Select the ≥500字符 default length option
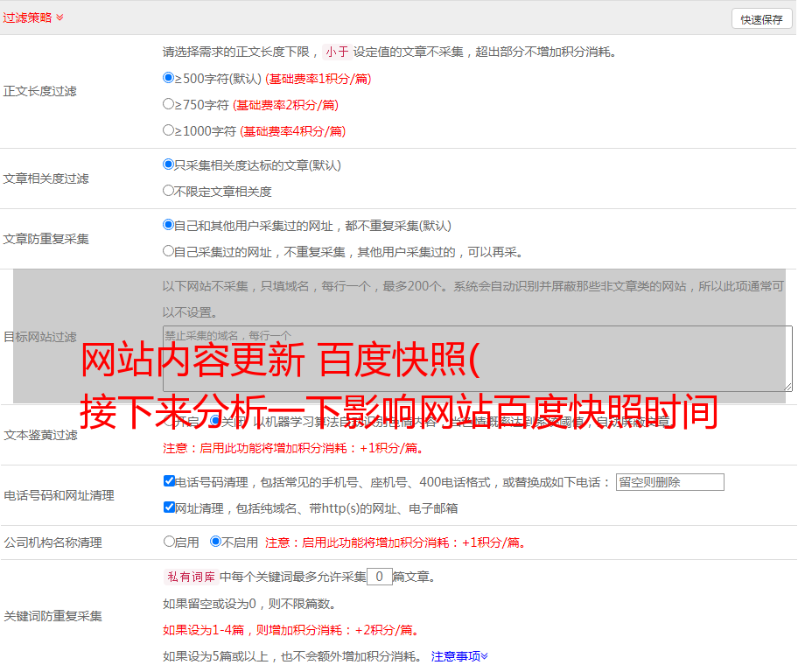This screenshot has width=798, height=672. 169,78
